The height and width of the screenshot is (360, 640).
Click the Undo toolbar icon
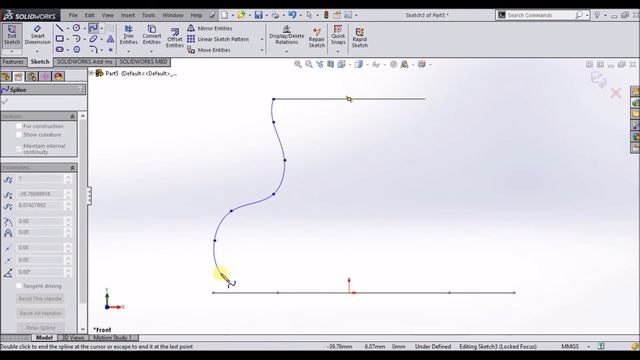[x=292, y=15]
